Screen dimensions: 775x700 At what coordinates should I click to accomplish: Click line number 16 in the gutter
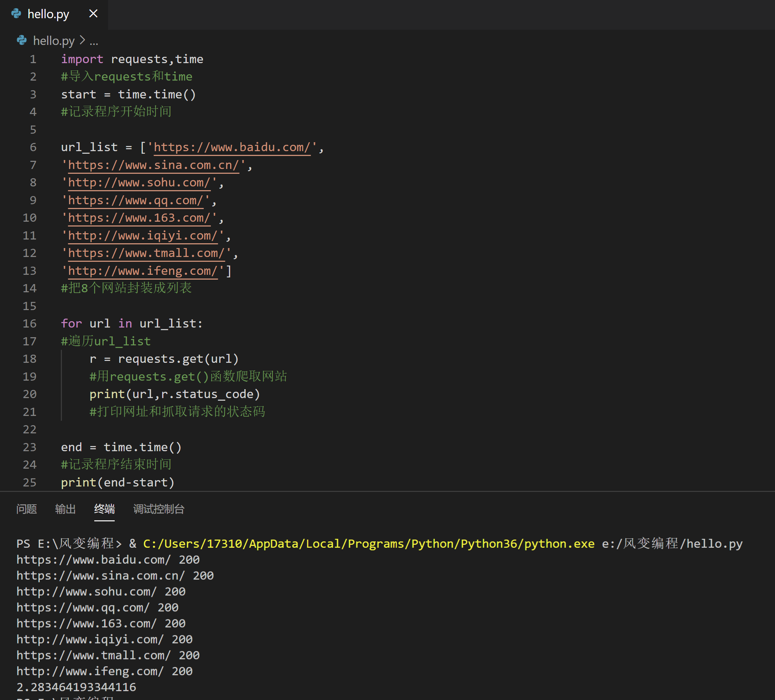coord(30,323)
